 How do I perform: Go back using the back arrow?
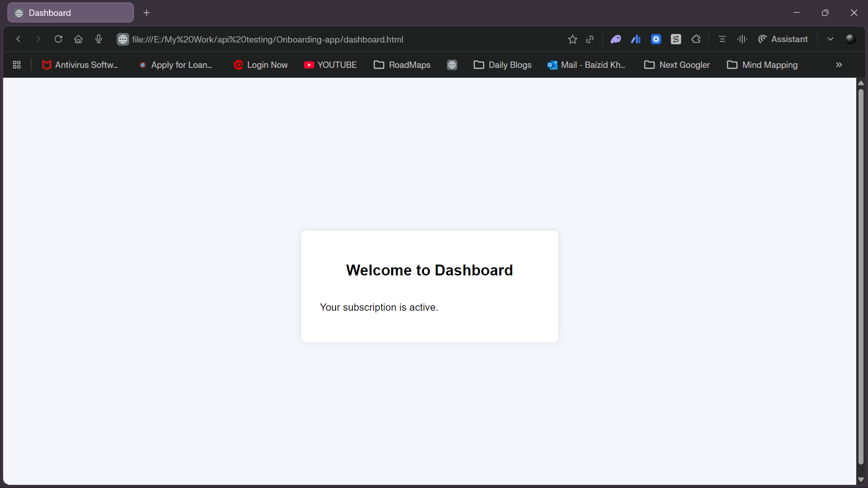(18, 39)
